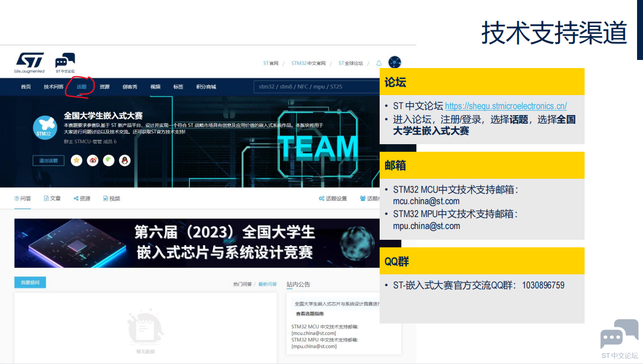Image resolution: width=643 pixels, height=364 pixels.
Task: Click QQ group number 1030896759
Action: click(543, 285)
